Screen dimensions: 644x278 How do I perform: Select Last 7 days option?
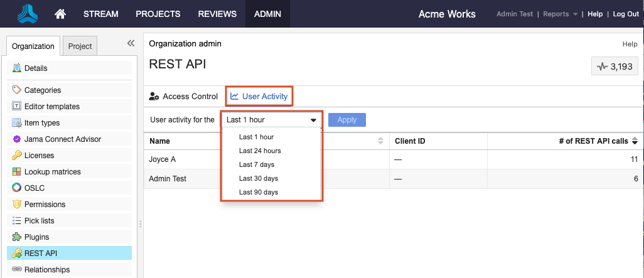257,164
